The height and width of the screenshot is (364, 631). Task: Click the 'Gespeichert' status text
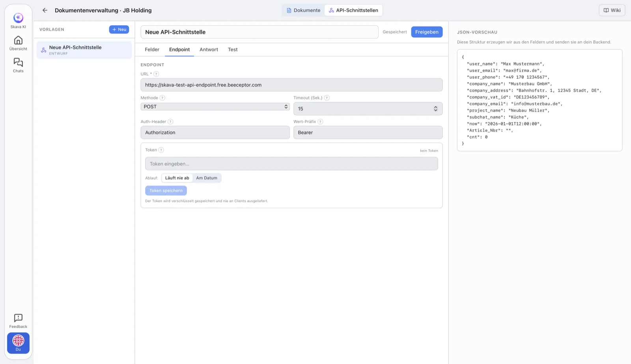click(395, 32)
